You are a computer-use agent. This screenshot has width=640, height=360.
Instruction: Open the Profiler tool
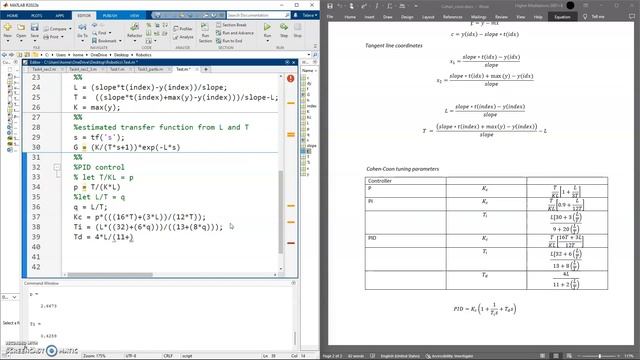coord(182,29)
